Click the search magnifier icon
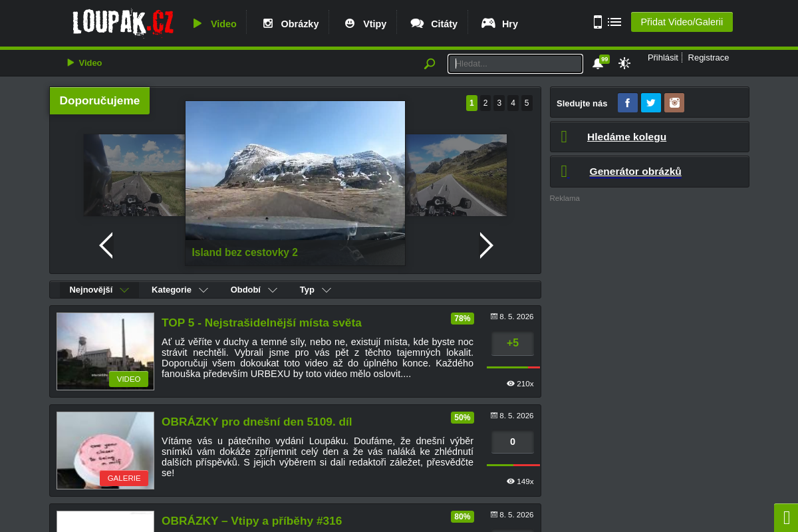The image size is (798, 532). (430, 64)
